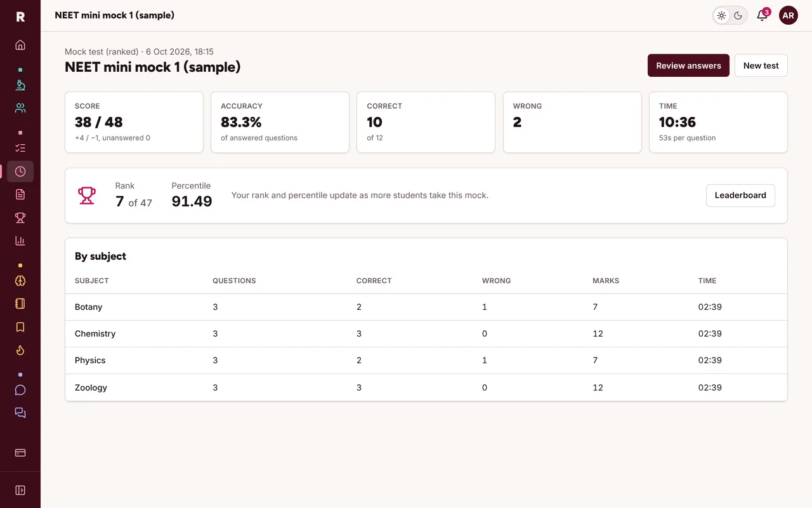Open the home icon in the sidebar
The image size is (812, 508).
(x=20, y=45)
